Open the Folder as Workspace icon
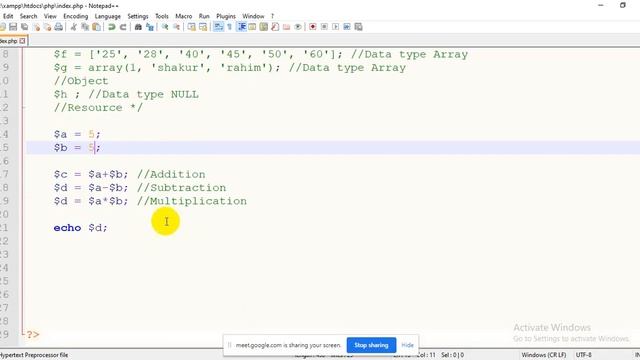This screenshot has width=640, height=360. tap(287, 27)
